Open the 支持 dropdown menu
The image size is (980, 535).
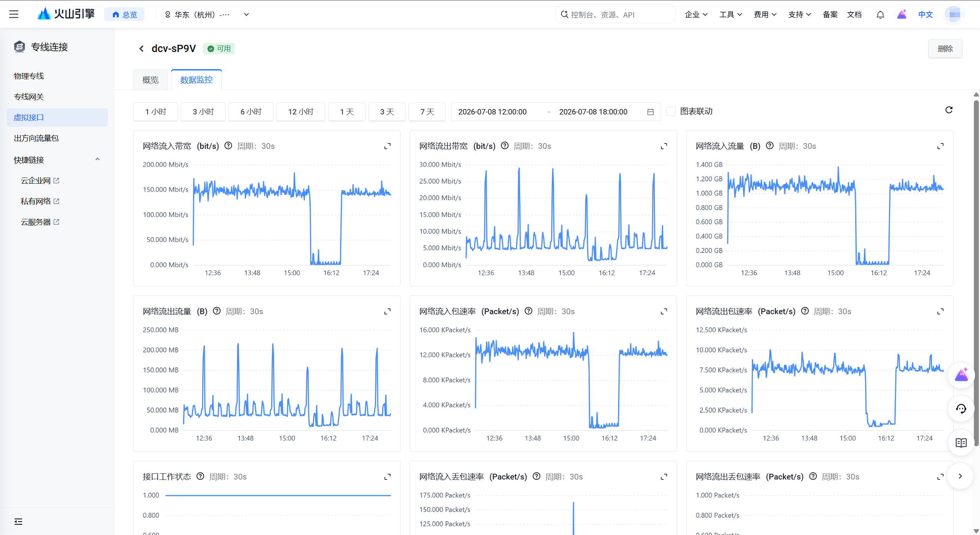click(800, 15)
